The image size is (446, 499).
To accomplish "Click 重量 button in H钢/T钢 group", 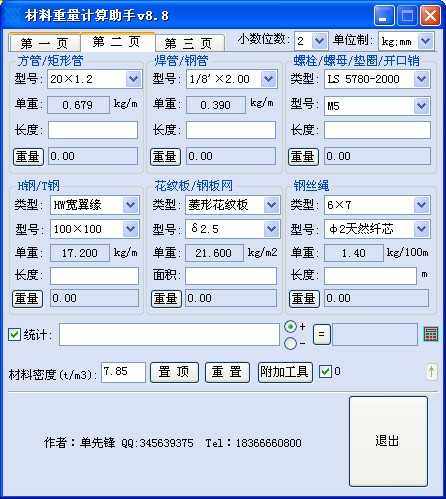I will tap(28, 298).
